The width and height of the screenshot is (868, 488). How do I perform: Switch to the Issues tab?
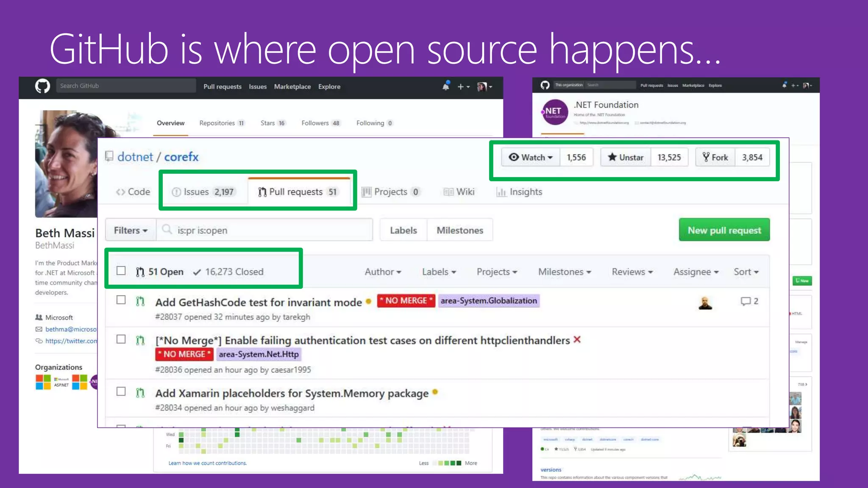(203, 192)
